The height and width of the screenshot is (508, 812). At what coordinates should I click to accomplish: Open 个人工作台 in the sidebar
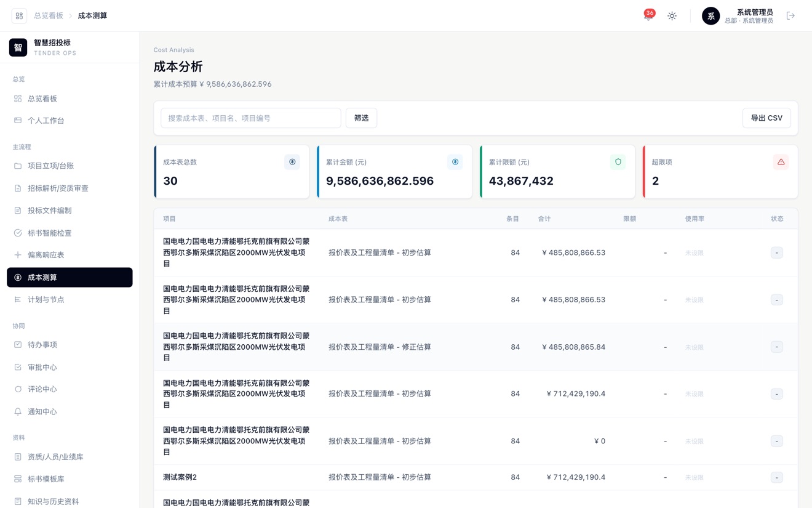pos(70,121)
